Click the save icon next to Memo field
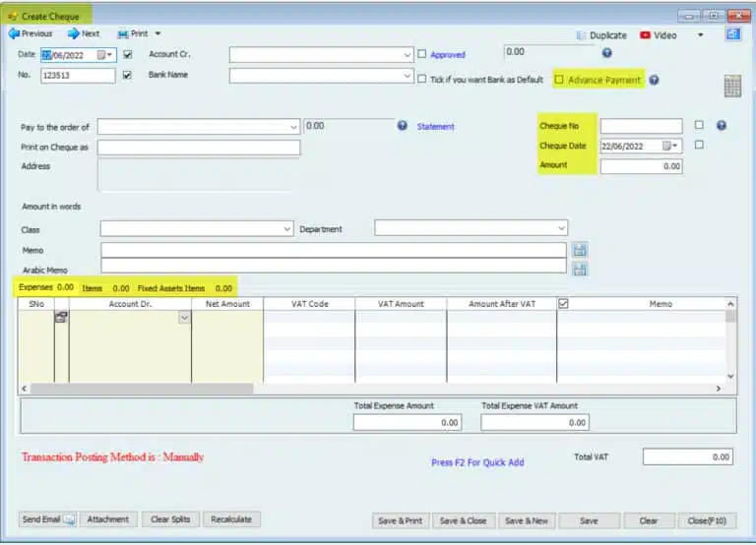 click(580, 250)
